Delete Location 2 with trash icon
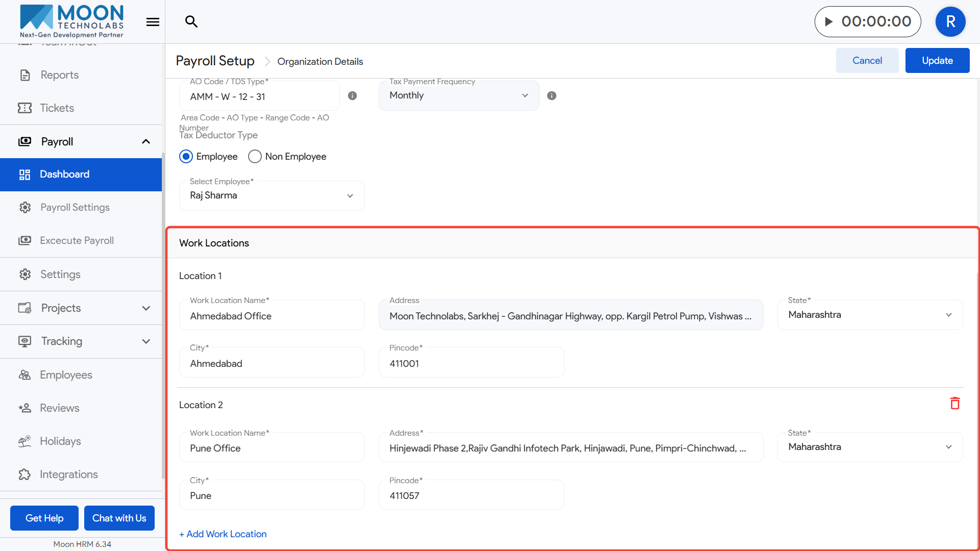This screenshot has height=551, width=980. point(955,404)
